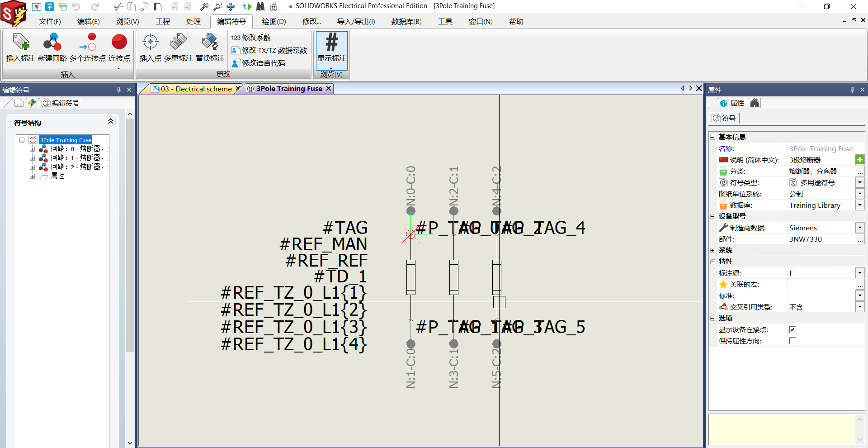Click the Zoom magnifier with plus icon

(x=204, y=6)
